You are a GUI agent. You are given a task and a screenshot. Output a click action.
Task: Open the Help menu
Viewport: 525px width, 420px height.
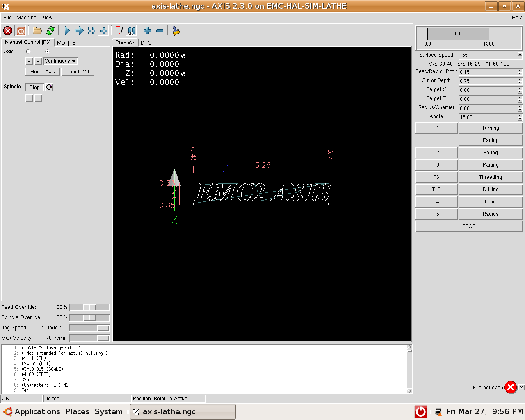coord(517,18)
